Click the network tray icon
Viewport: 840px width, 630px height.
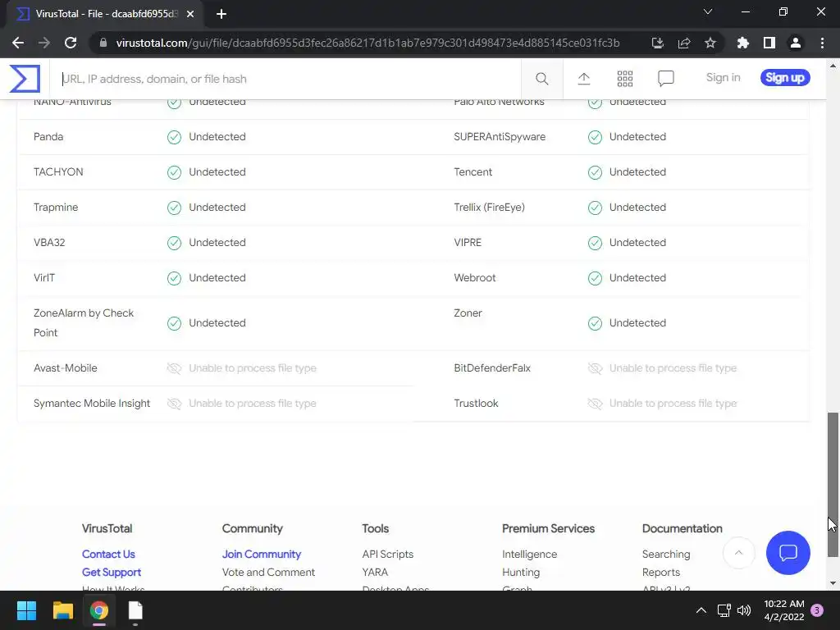724,610
